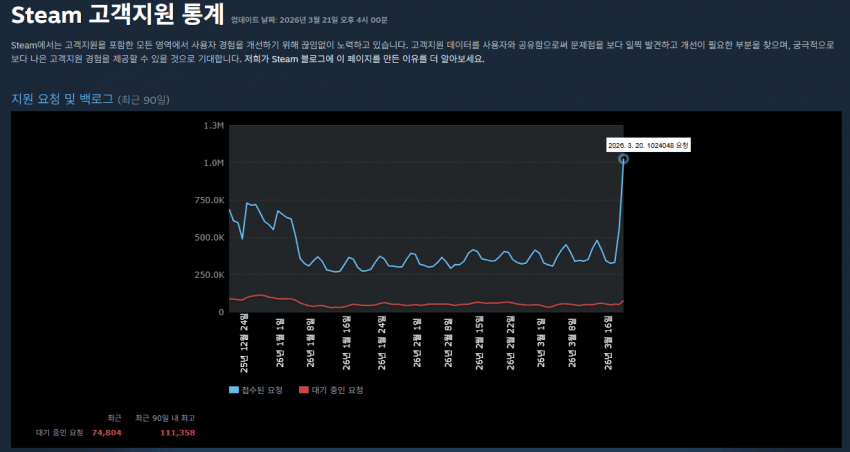850x452 pixels.
Task: Click the red 대기 중인 요청 legend swatch
Action: [x=304, y=390]
